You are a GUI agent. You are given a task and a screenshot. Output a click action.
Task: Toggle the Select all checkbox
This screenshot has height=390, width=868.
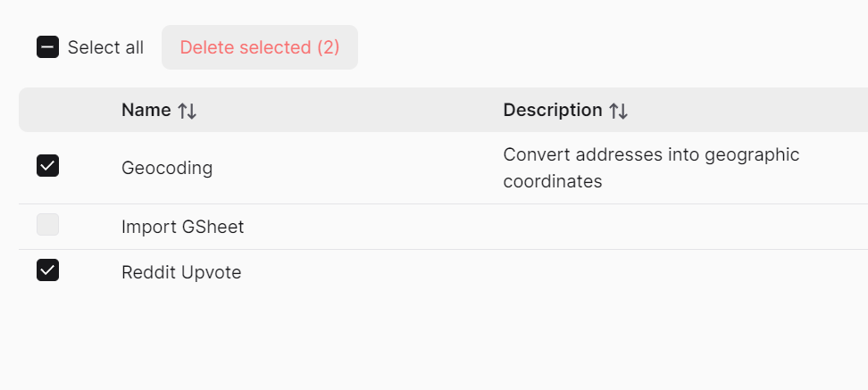coord(48,47)
